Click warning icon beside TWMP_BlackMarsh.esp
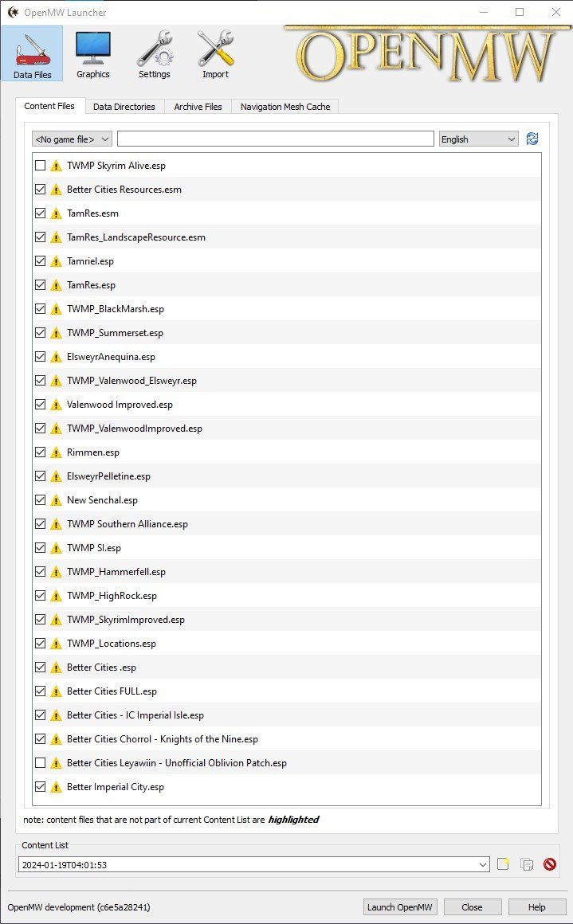 pyautogui.click(x=56, y=309)
